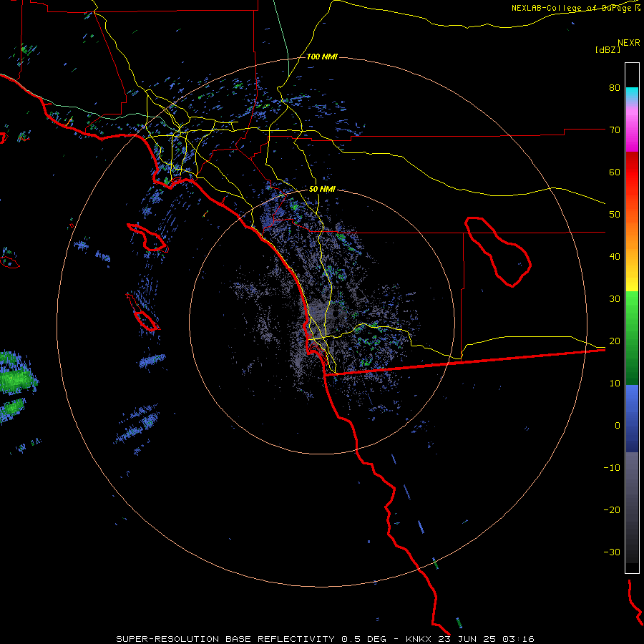The width and height of the screenshot is (644, 644).
Task: Click the 20 dBZ scale value
Action: click(x=615, y=341)
